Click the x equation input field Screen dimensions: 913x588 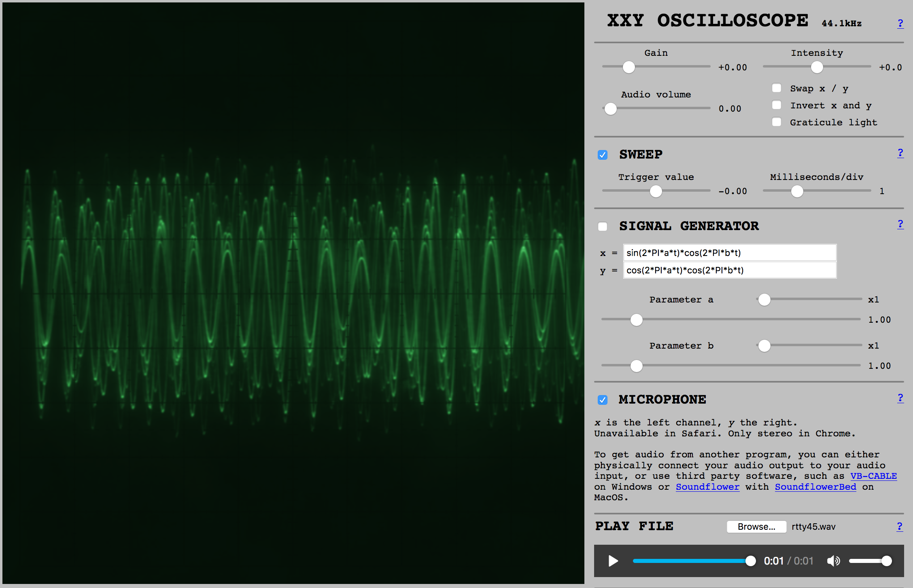[729, 253]
